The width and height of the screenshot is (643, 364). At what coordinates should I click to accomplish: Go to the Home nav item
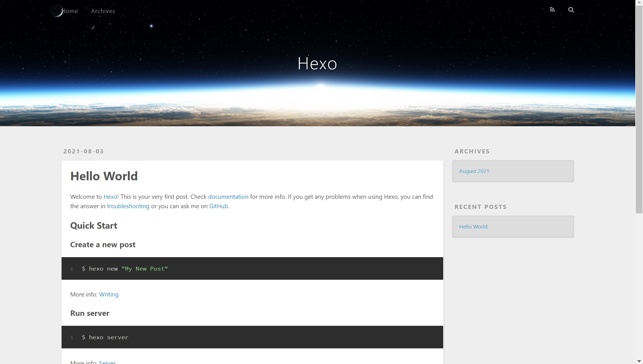point(70,11)
